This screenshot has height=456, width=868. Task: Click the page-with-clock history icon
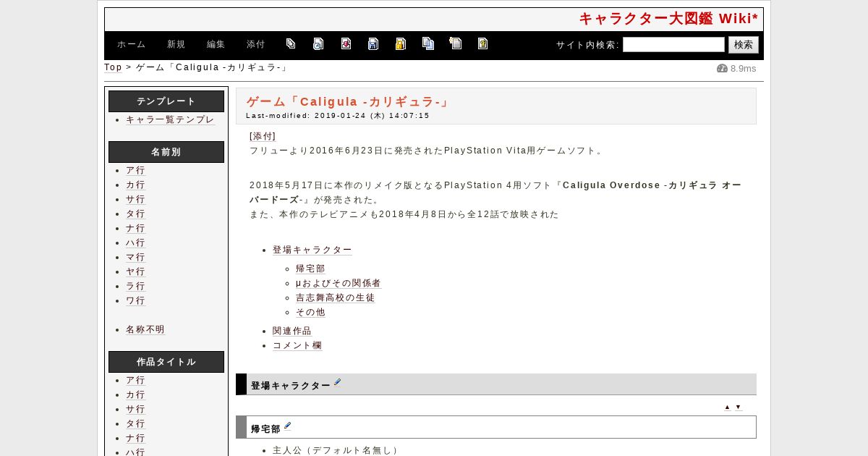(318, 43)
